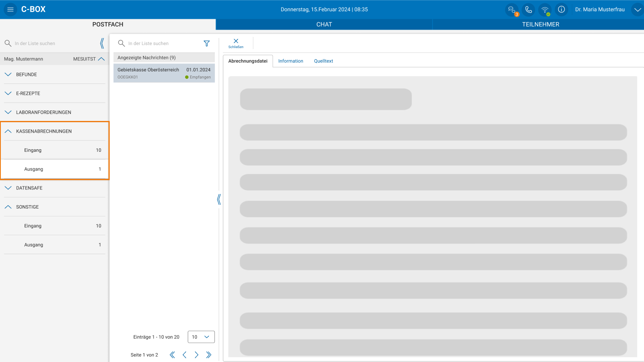Click the date 'Donnerstag, 15.Februar 2024' in header
This screenshot has height=362, width=644.
[315, 10]
